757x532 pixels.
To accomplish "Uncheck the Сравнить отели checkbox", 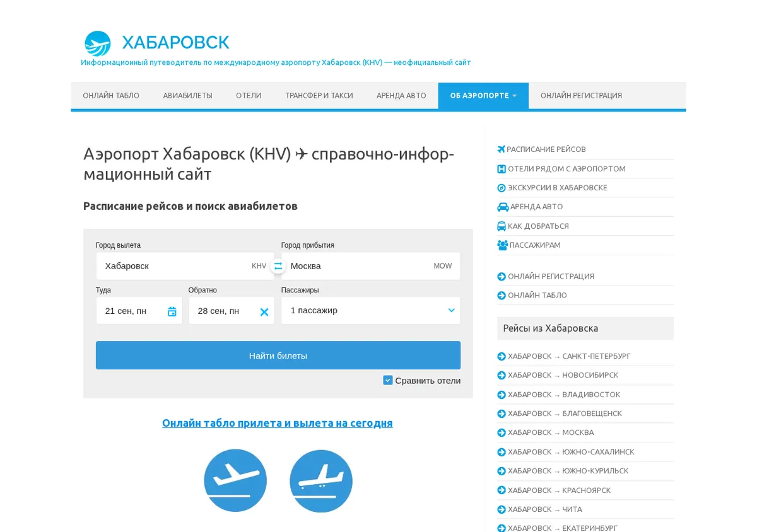I will (x=388, y=380).
